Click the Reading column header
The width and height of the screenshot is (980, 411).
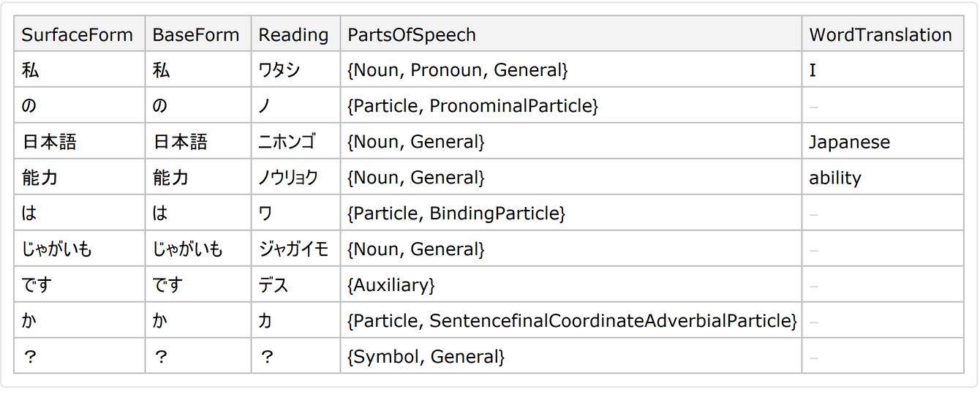[294, 34]
